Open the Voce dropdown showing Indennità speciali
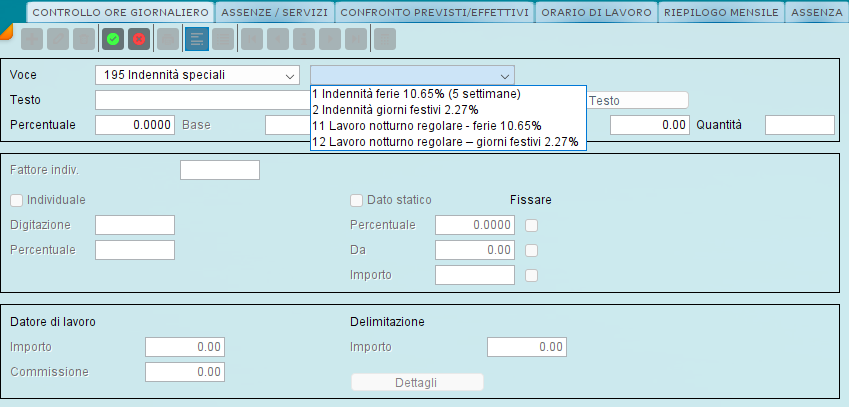This screenshot has width=849, height=407. (197, 75)
